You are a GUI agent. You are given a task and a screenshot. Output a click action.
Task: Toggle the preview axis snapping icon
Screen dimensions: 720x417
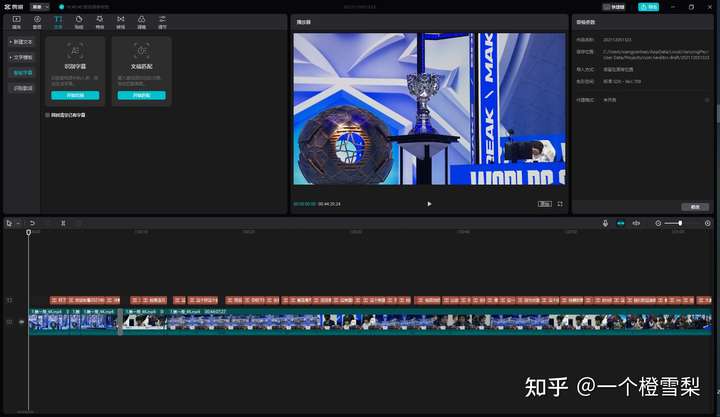click(x=636, y=223)
